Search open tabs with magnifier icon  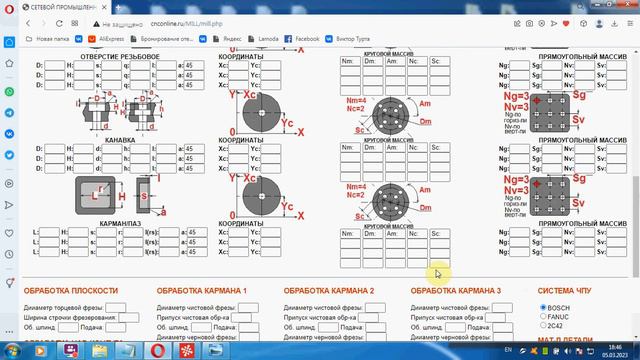coord(580,7)
